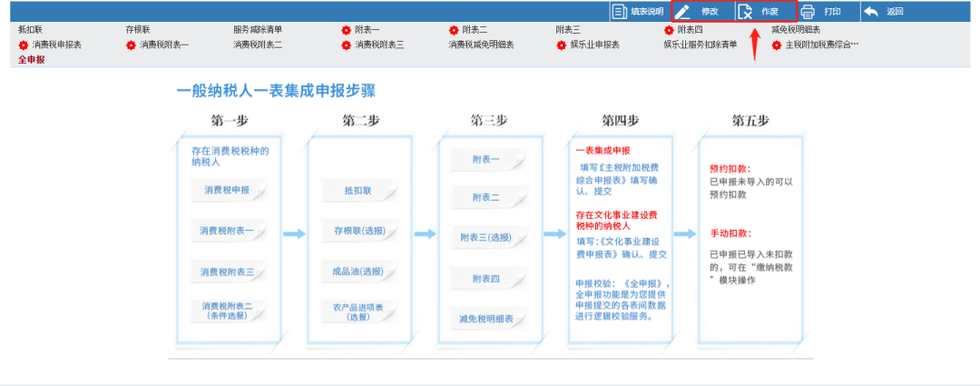Open the 服务减除清单 tab
980x386 pixels.
tap(258, 30)
